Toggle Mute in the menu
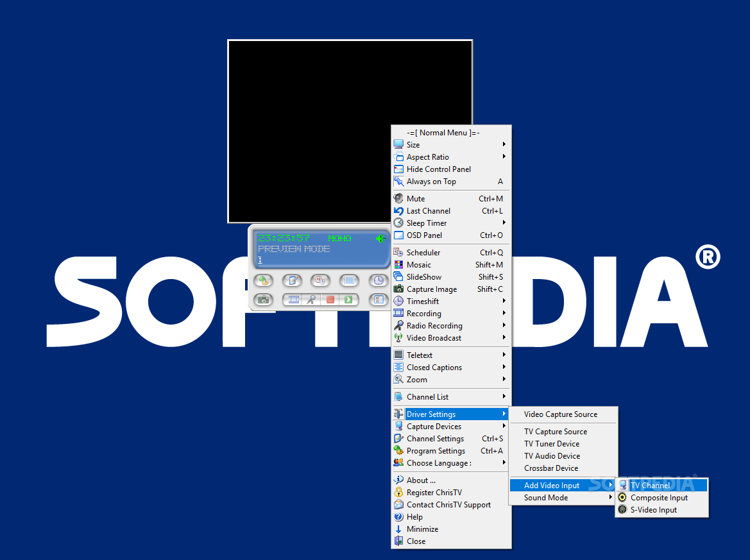This screenshot has height=560, width=750. click(x=451, y=199)
